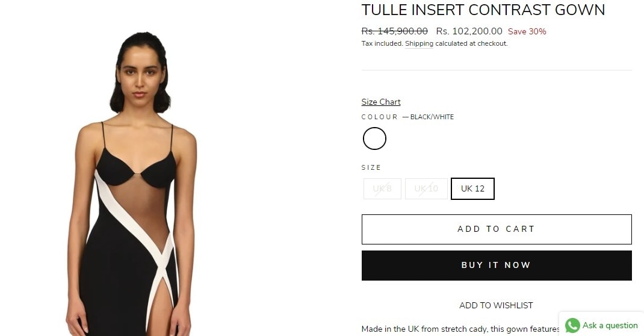Open the Size Chart link

(381, 102)
